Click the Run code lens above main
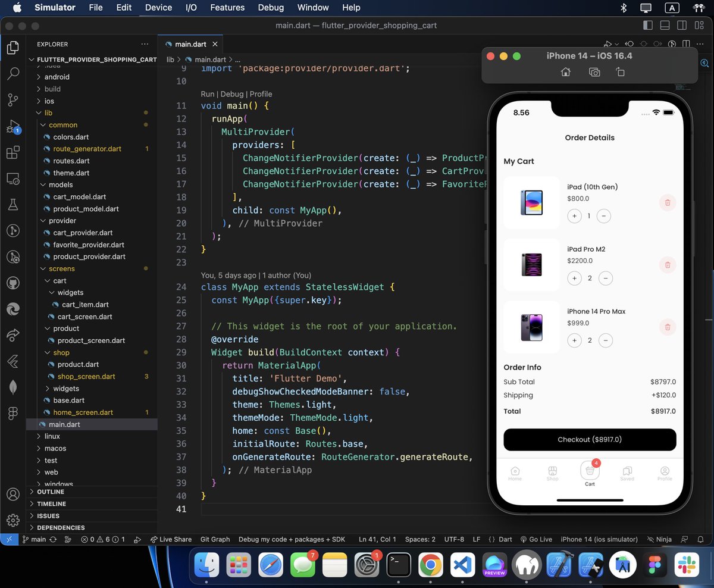The image size is (714, 588). (208, 94)
